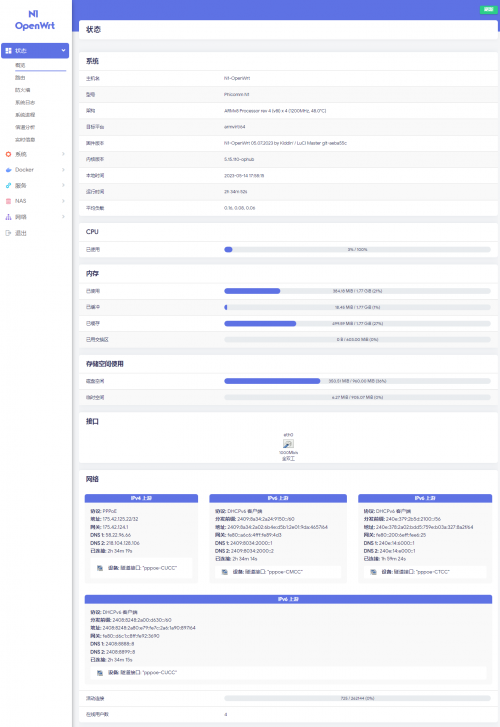Screen dimensions: 500x727
Task: Click the pppoe-CTCC tunnel interface icon
Action: coord(373,572)
